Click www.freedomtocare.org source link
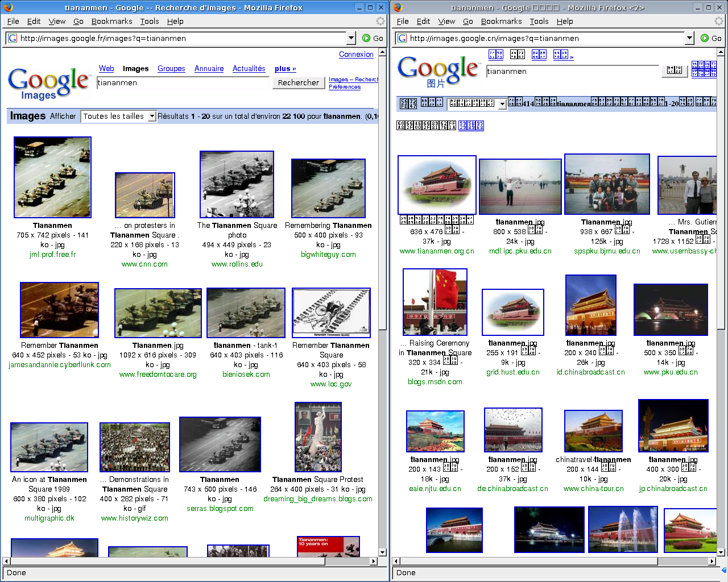728x582 pixels. [x=158, y=375]
